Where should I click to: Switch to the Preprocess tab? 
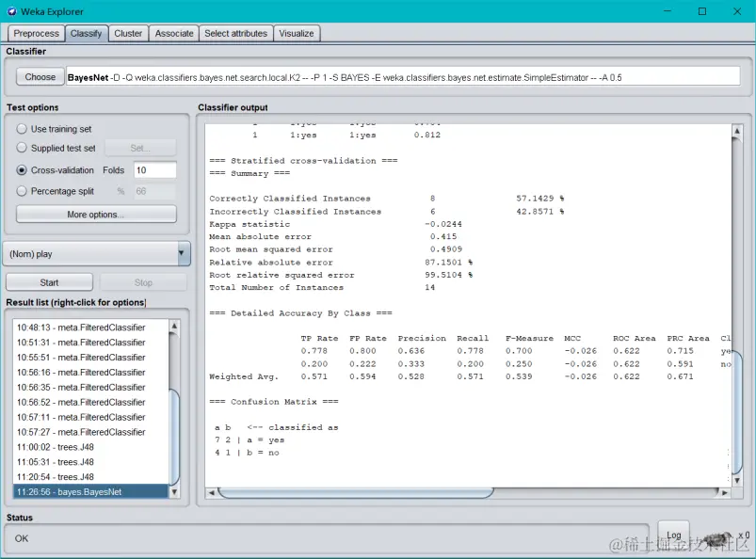click(x=36, y=33)
